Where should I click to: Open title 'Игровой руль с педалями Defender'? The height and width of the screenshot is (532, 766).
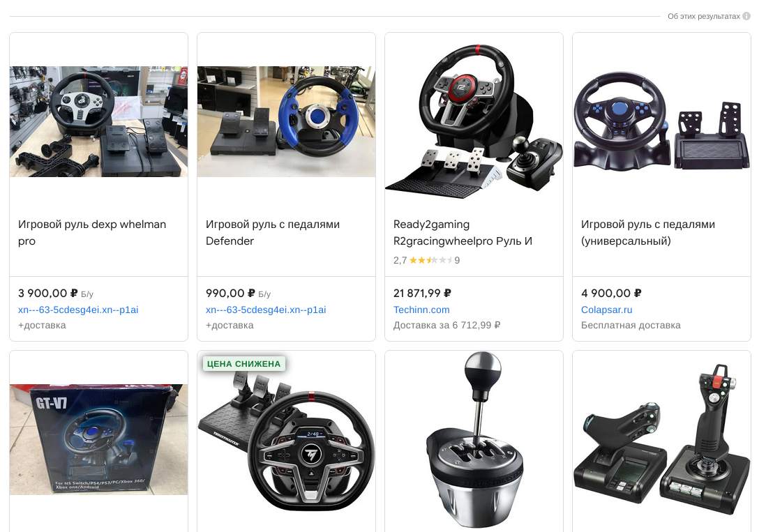point(273,232)
